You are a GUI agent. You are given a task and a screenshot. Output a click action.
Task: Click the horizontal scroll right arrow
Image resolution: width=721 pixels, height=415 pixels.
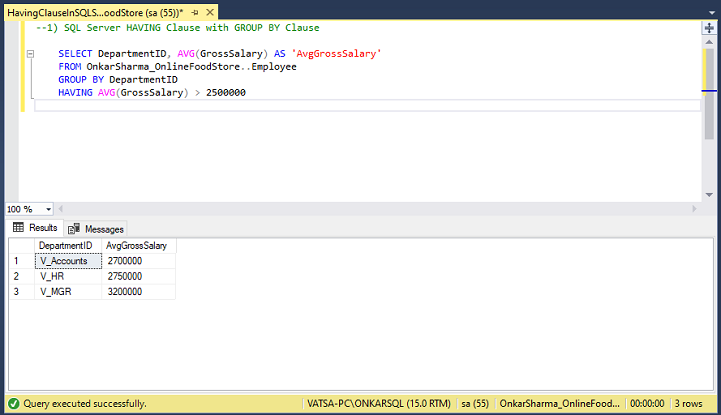coord(694,209)
